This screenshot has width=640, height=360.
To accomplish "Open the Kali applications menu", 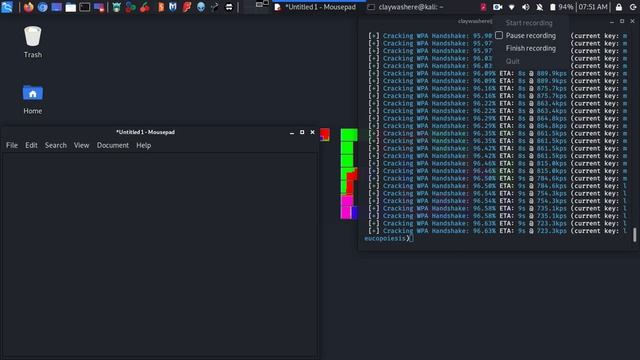I will pyautogui.click(x=7, y=7).
